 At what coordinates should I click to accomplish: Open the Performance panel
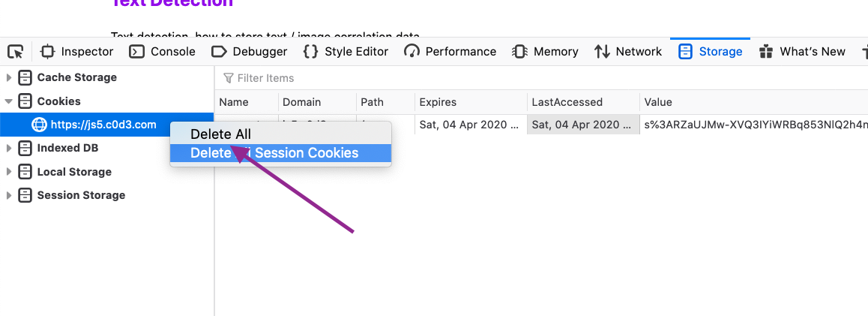pos(450,52)
